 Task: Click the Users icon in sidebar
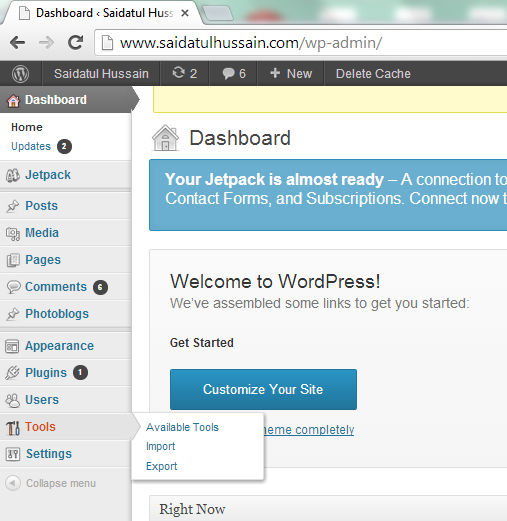tap(13, 400)
